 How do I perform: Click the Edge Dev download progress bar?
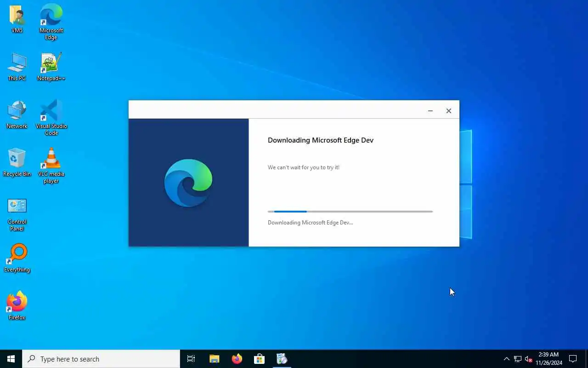pos(351,212)
